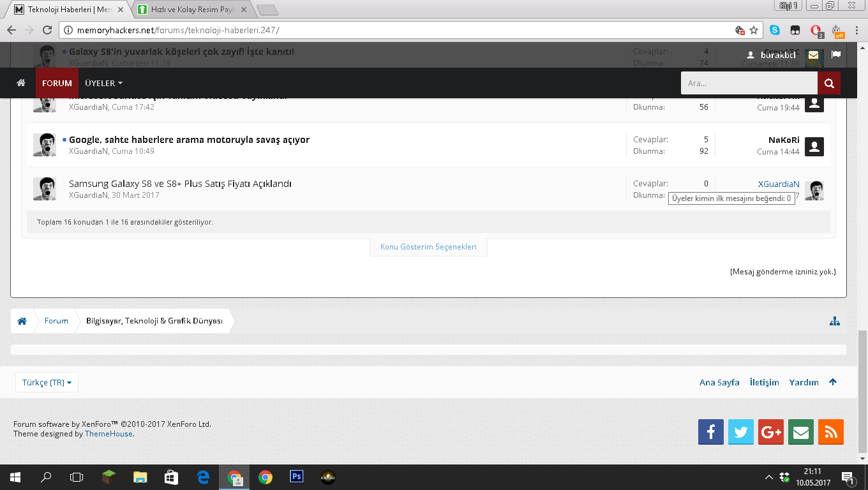Open the Facebook social icon

click(711, 432)
